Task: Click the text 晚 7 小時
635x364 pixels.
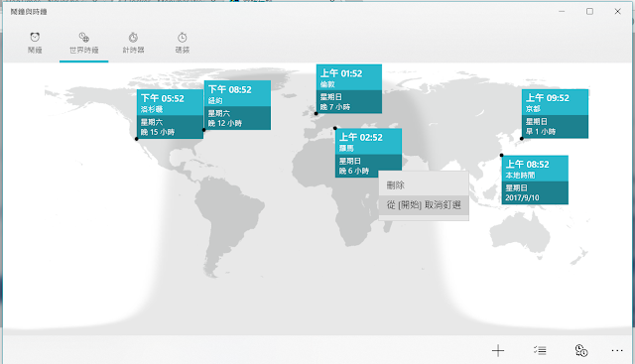Action: [x=335, y=107]
